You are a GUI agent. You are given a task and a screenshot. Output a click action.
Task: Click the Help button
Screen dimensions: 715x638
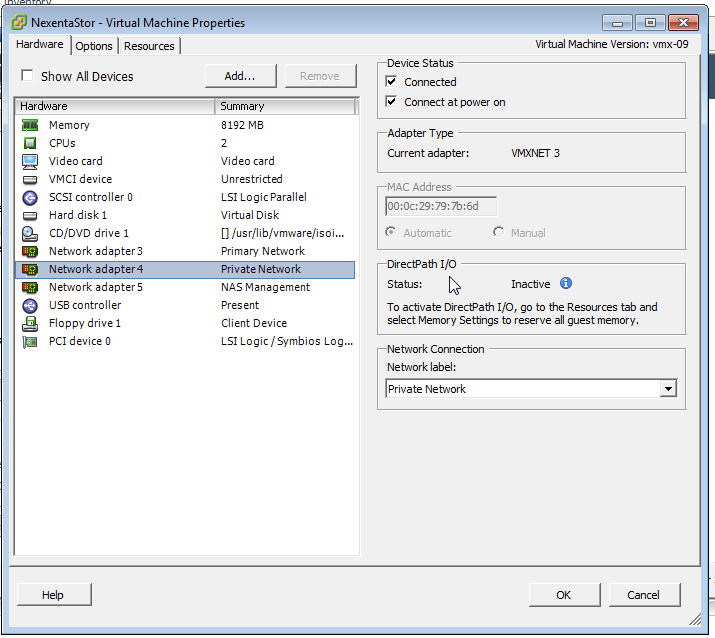click(53, 595)
